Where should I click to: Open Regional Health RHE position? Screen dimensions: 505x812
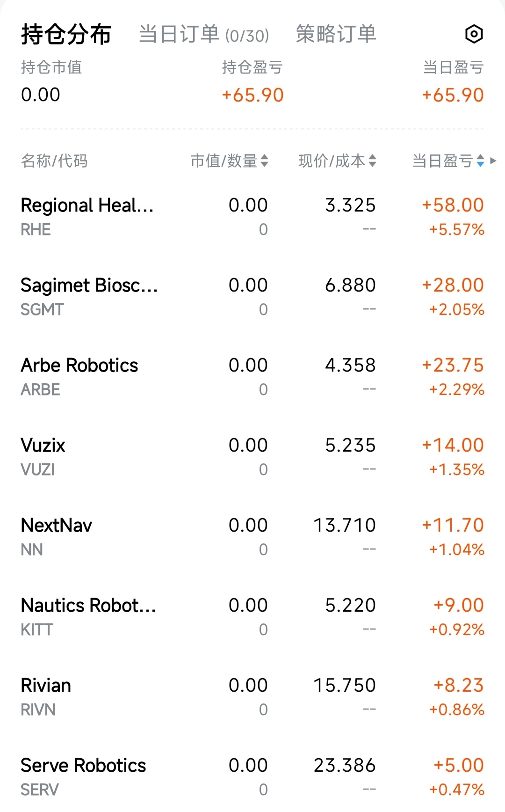click(252, 217)
